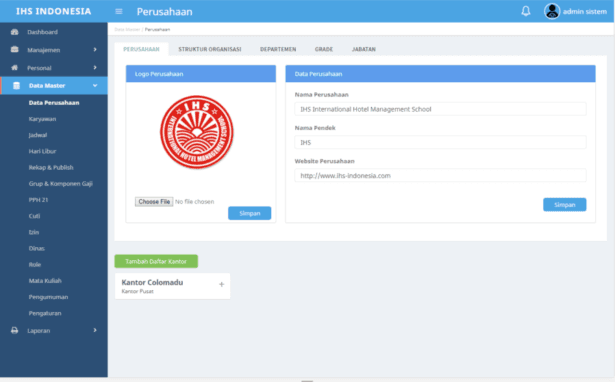Click the Laporan printer icon
The height and width of the screenshot is (382, 615).
(x=15, y=330)
